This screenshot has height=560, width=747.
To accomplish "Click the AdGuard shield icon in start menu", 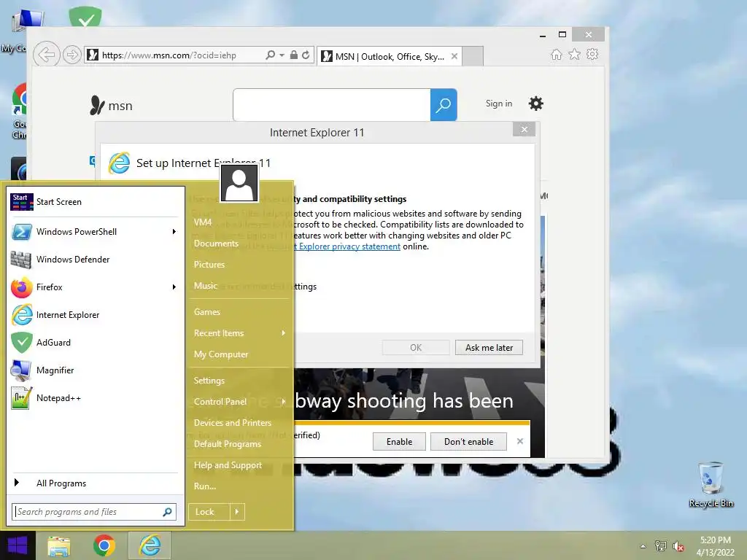I will point(21,343).
